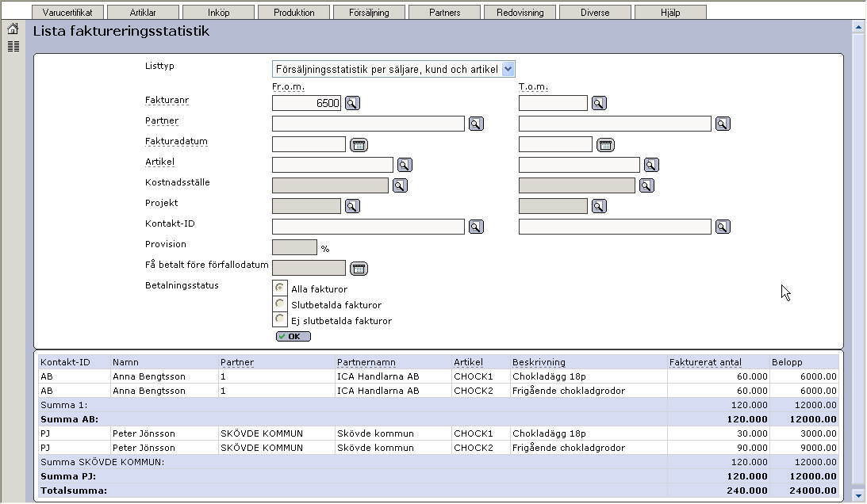This screenshot has height=504, width=867.
Task: Click scrollbar down arrow
Action: tap(858, 495)
